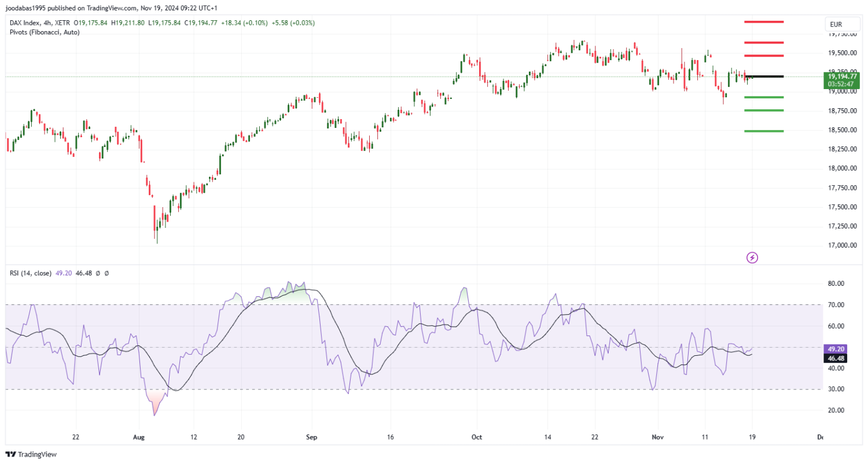Click the Pivots (Fibonacci, Auto) indicator label
Image resolution: width=868 pixels, height=464 pixels.
click(x=45, y=32)
